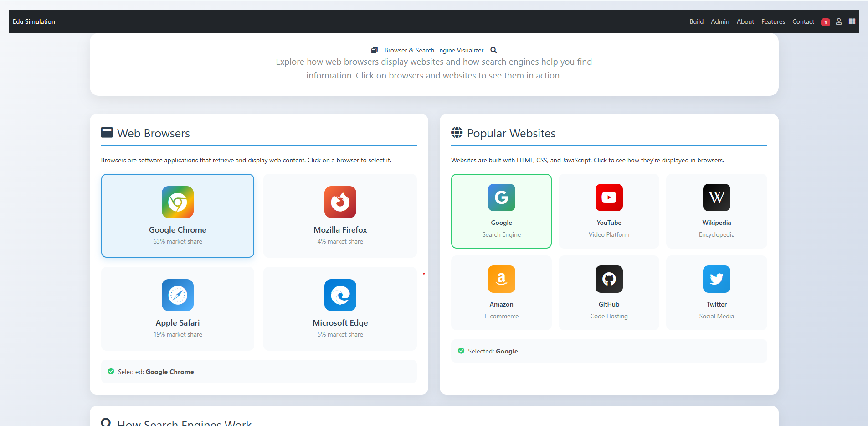Open the Admin menu item

pyautogui.click(x=720, y=21)
